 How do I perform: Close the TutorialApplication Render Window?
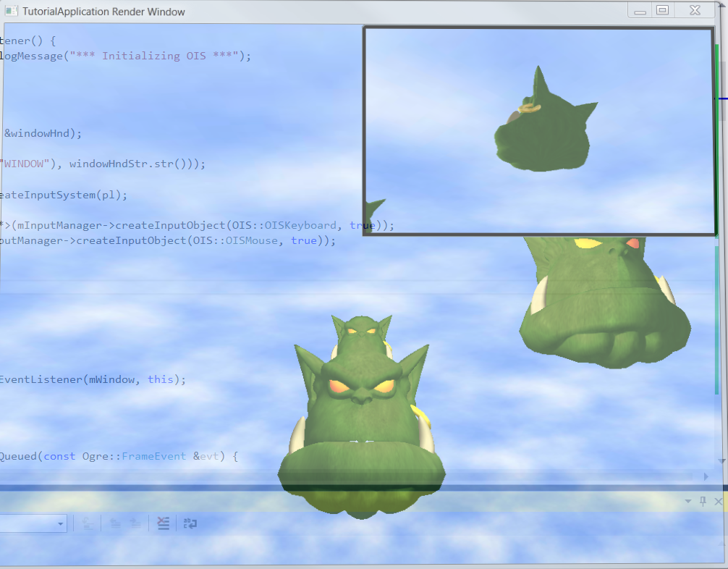(695, 10)
